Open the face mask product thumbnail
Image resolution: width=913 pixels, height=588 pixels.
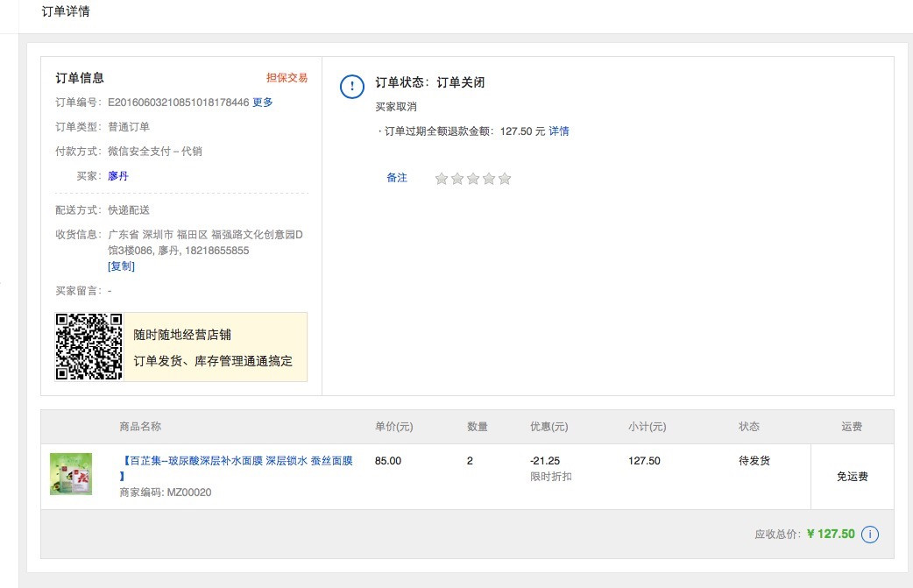click(x=71, y=474)
